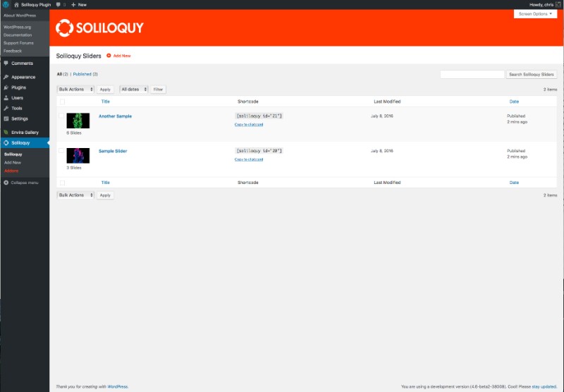The height and width of the screenshot is (392, 564).
Task: Select Addons in Soliloquy submenu
Action: click(x=11, y=171)
